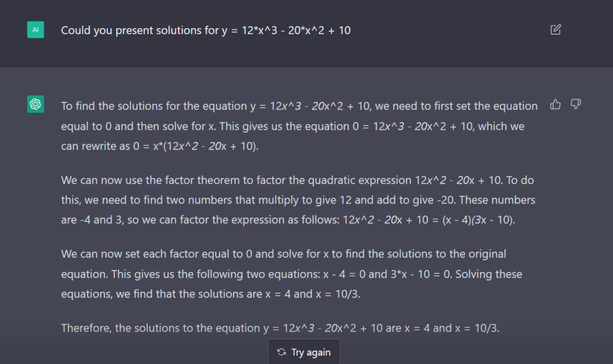Screen dimensions: 613x364
Task: Click the paragraph beginning 'We can now set each factor'
Action: [x=292, y=274]
